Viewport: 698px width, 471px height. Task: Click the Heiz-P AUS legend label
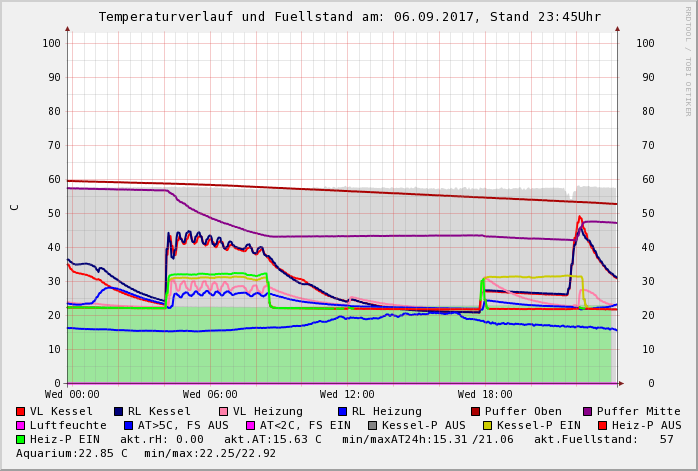click(646, 425)
